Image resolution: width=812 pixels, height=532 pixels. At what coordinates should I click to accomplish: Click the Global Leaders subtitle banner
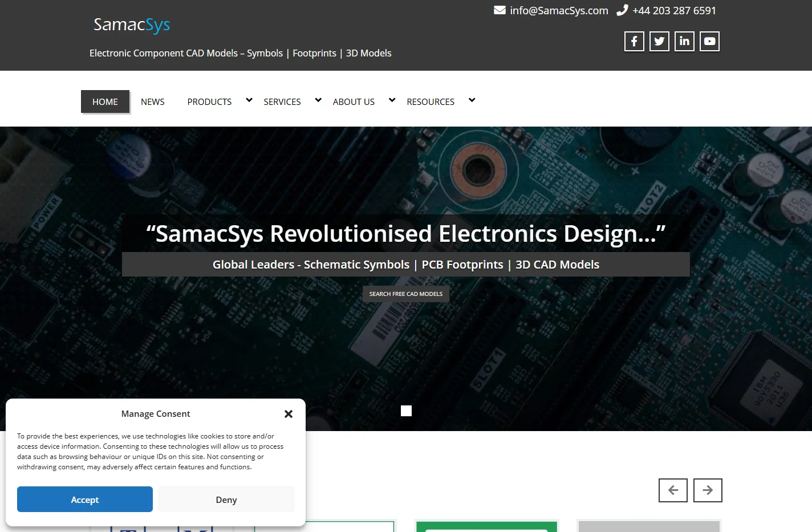click(406, 265)
